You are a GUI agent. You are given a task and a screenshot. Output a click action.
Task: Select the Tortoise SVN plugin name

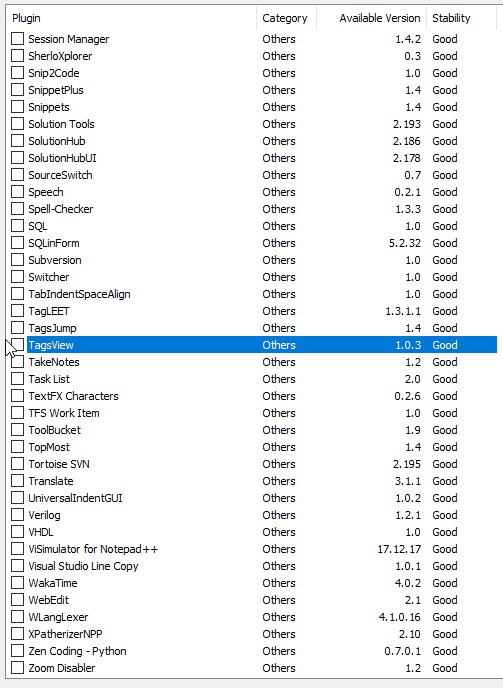[x=59, y=464]
